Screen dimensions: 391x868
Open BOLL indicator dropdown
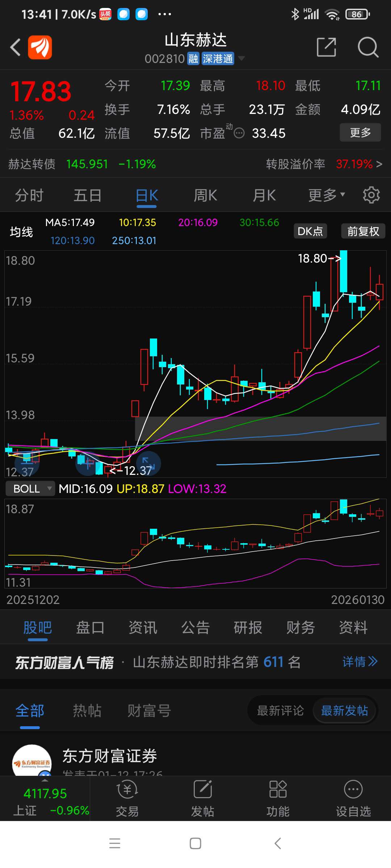tap(30, 489)
